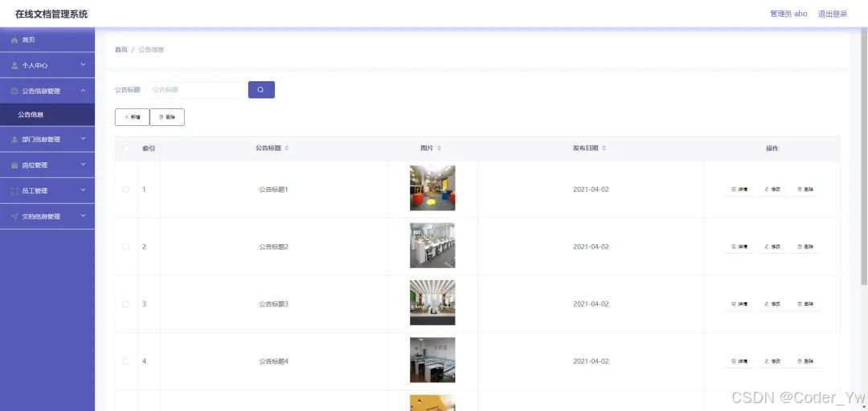Tick the select-all checkbox in table header
The width and height of the screenshot is (868, 411).
point(125,149)
